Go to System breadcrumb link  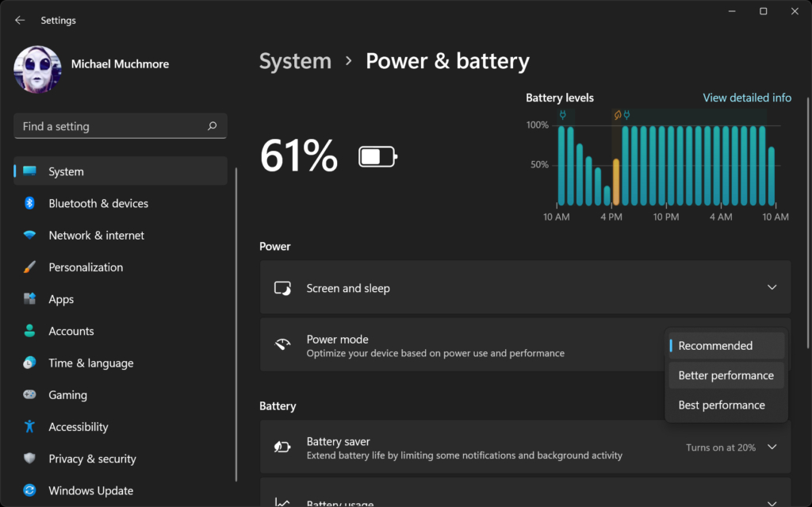click(295, 61)
